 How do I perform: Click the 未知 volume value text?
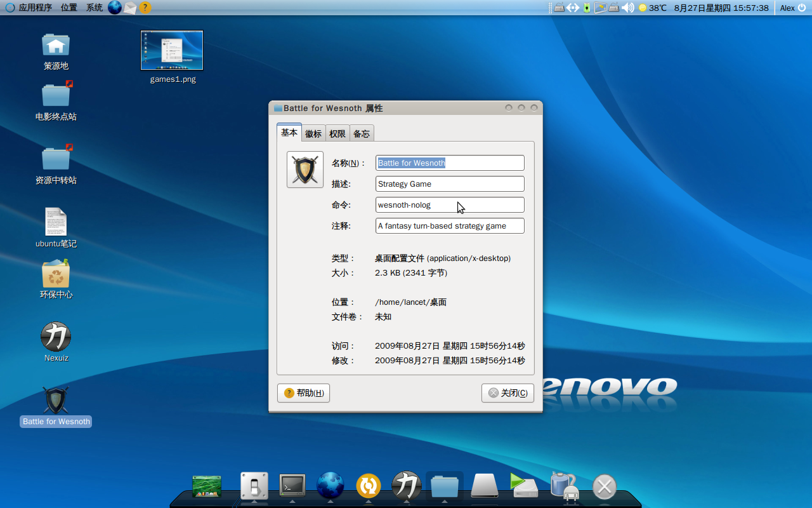pos(383,317)
